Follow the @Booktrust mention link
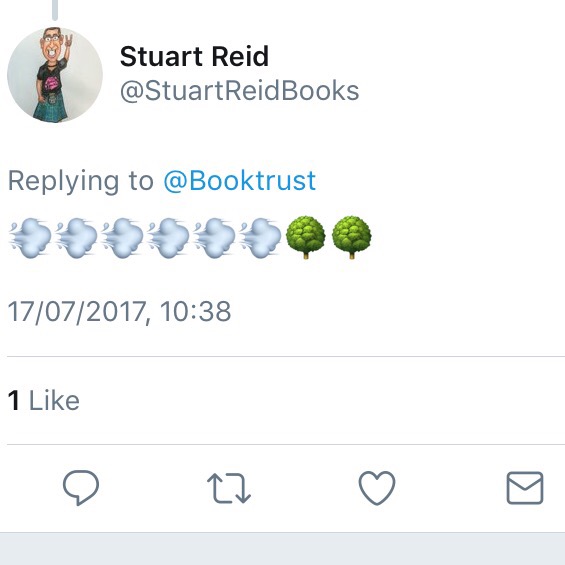The width and height of the screenshot is (565, 565). click(x=240, y=181)
